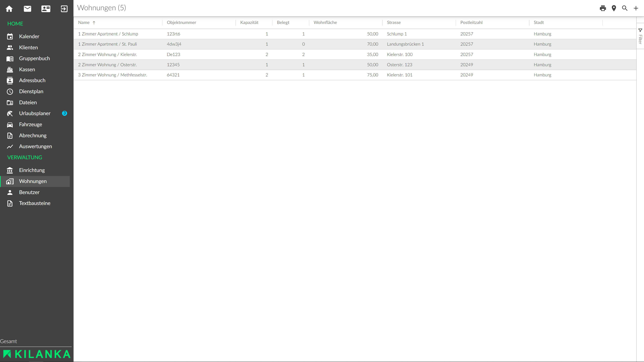Click the logout exit icon

point(64,9)
